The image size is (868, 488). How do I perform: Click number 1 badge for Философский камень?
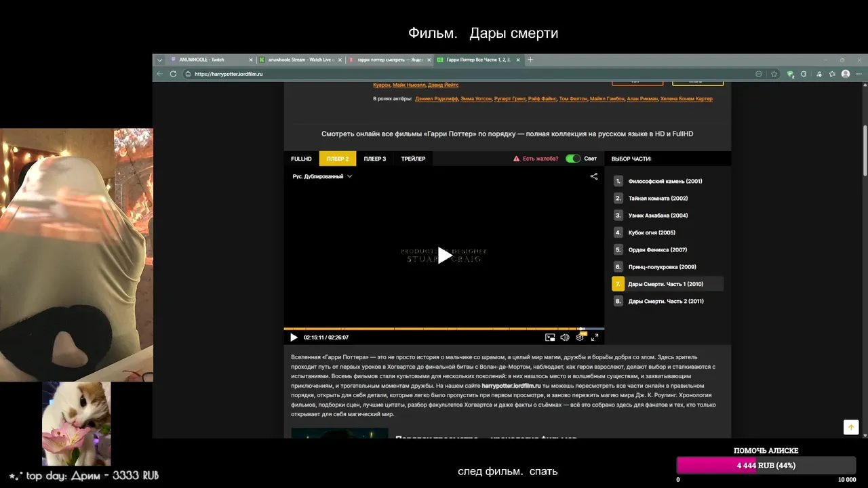(618, 181)
